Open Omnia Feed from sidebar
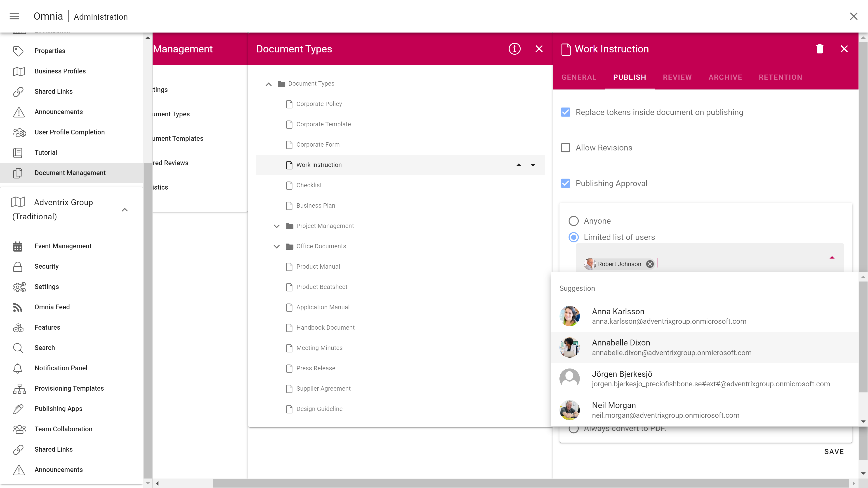 52,307
